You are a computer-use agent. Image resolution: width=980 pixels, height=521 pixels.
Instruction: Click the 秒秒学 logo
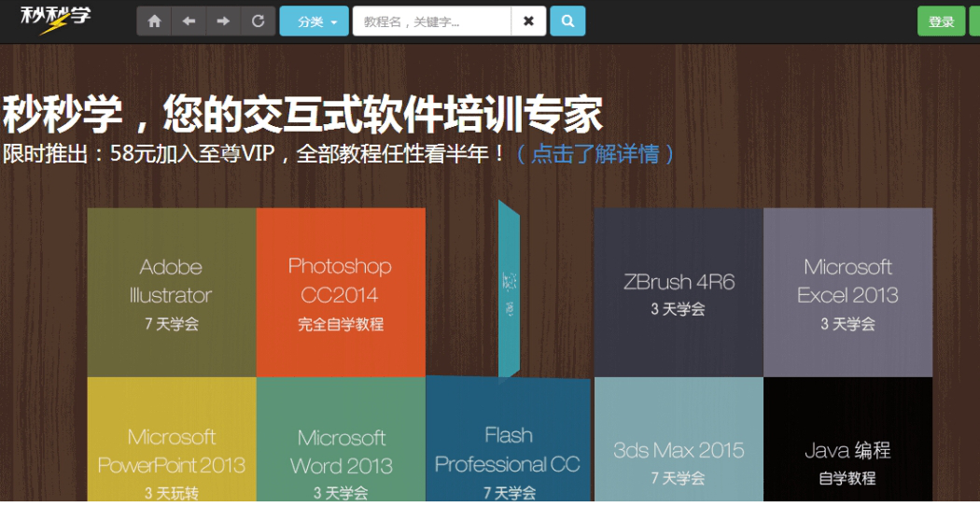(x=55, y=20)
